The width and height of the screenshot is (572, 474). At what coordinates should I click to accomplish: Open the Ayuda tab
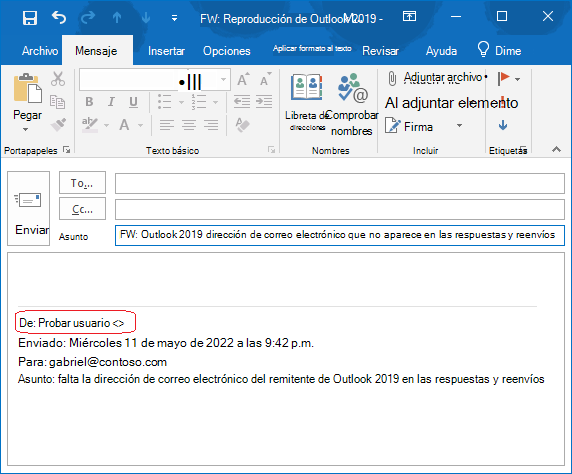(441, 51)
